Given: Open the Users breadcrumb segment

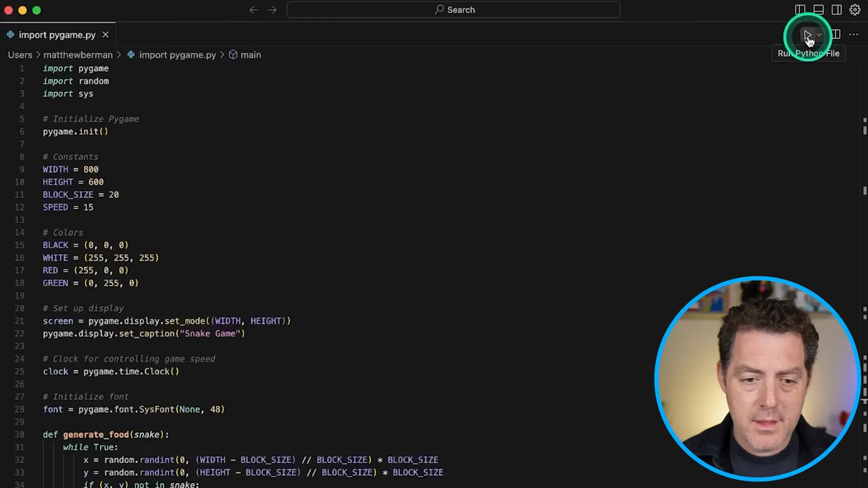Looking at the screenshot, I should 20,55.
